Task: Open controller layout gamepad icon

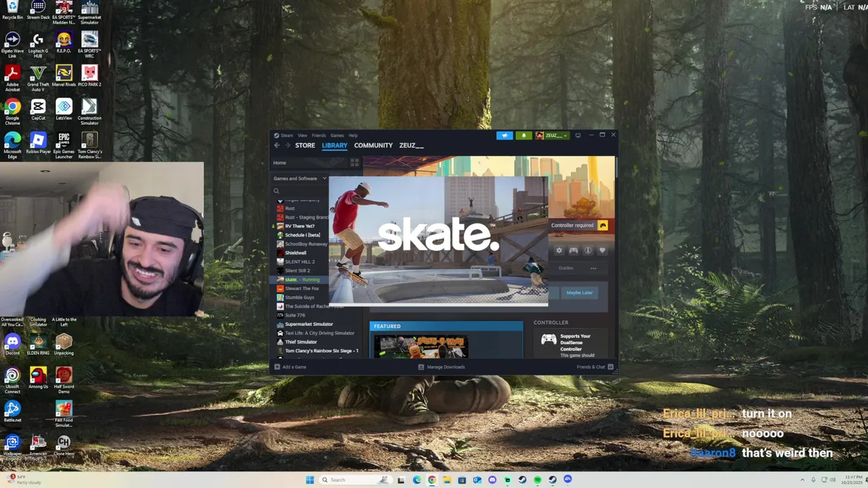Action: pos(574,251)
